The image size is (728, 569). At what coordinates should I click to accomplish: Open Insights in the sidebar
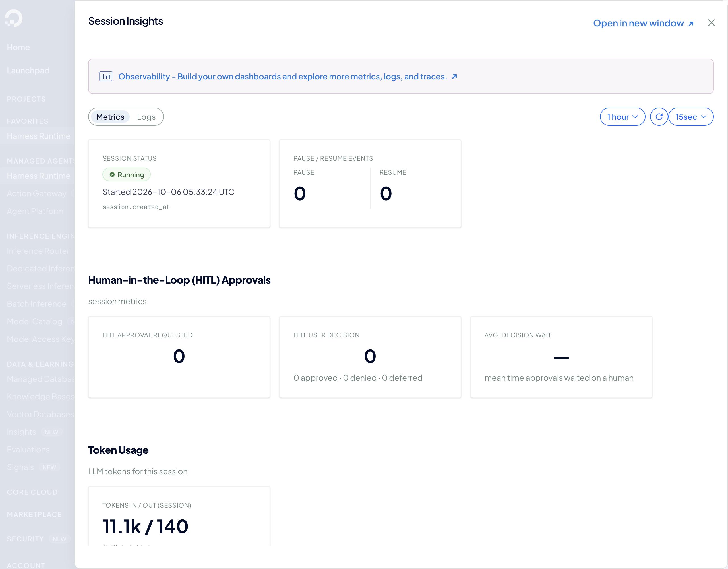tap(21, 432)
